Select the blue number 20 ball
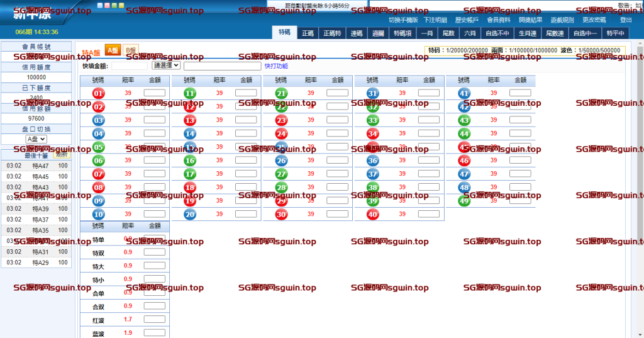644x338 pixels. [x=190, y=215]
